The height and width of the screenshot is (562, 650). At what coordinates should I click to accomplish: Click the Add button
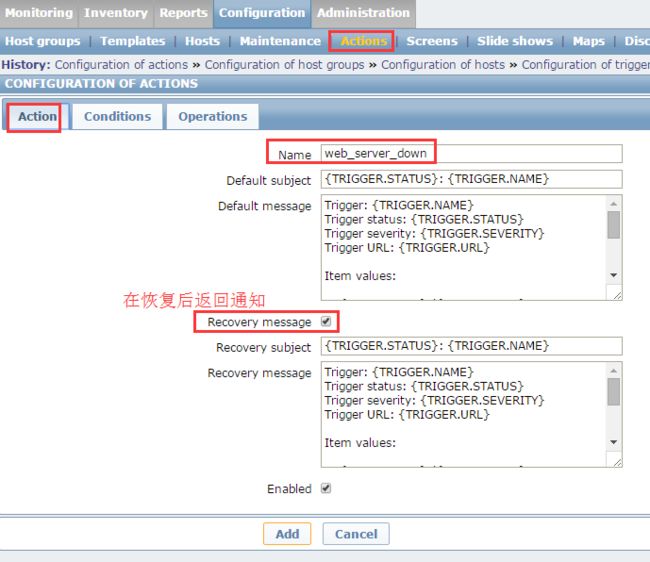(287, 534)
